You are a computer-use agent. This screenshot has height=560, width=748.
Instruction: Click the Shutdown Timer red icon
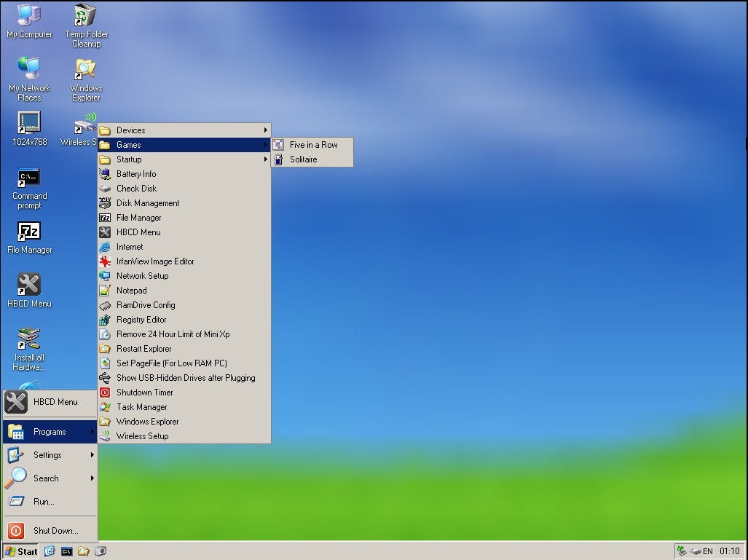point(105,393)
